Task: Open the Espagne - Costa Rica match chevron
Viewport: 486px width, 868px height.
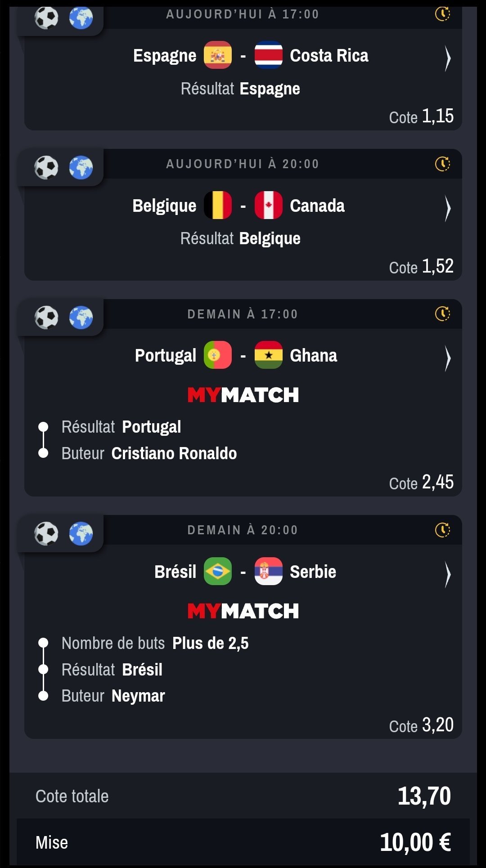Action: [x=447, y=58]
